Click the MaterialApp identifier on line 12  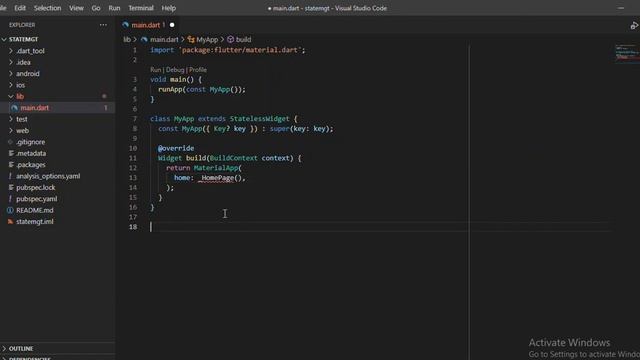[x=216, y=168]
